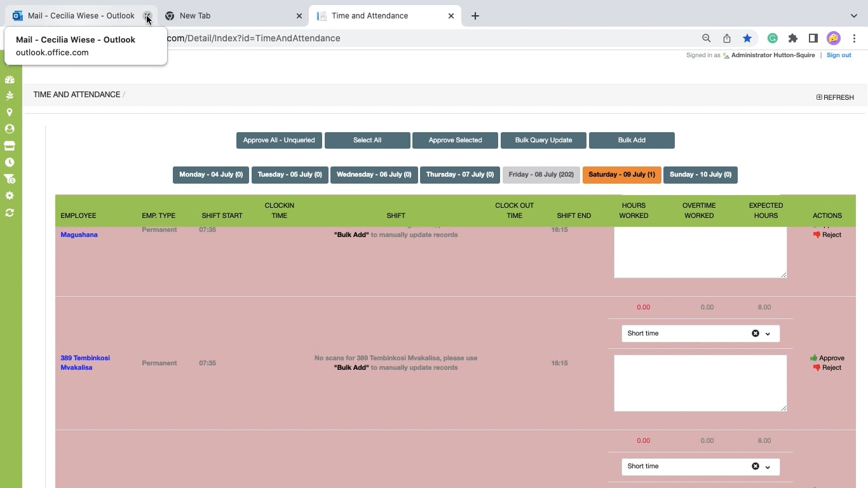
Task: Clear Short time selection below Tembinkosi row
Action: click(x=756, y=466)
